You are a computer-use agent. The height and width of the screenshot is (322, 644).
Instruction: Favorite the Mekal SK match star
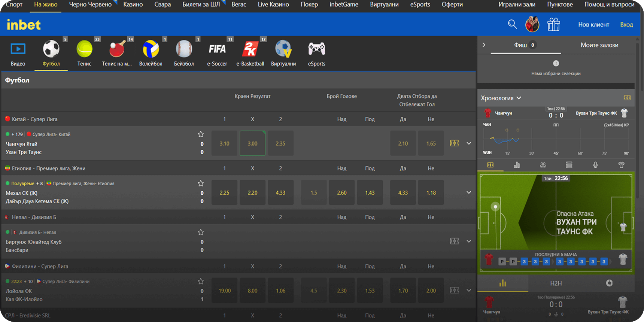pyautogui.click(x=201, y=183)
